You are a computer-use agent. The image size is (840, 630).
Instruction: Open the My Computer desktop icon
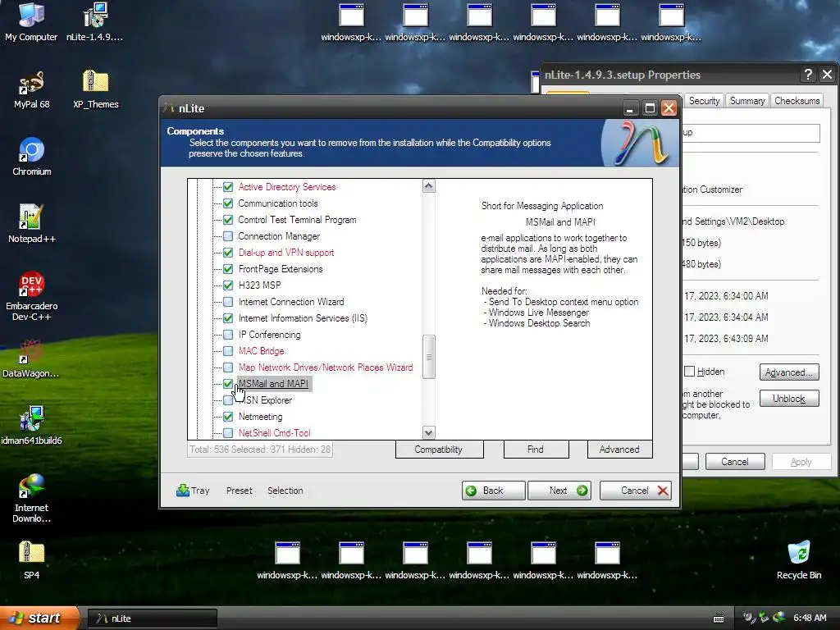pyautogui.click(x=31, y=22)
